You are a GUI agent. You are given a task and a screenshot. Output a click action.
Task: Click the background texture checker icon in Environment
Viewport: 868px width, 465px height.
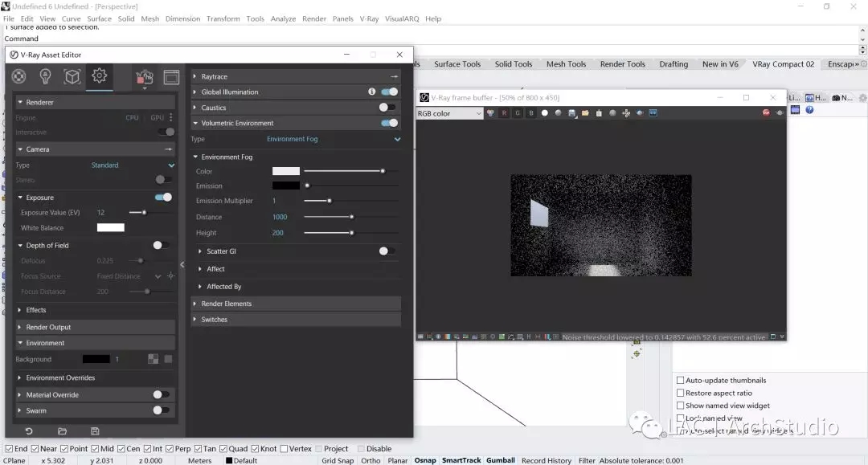154,359
